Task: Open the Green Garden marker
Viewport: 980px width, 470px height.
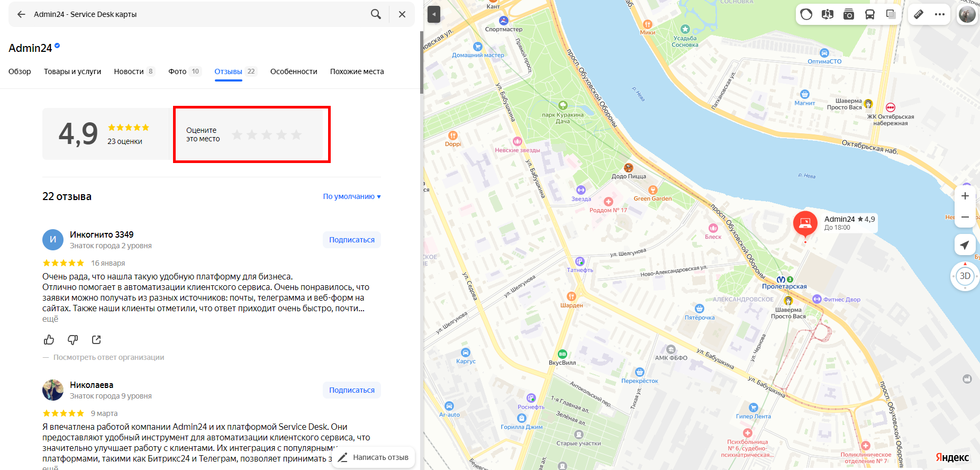Action: pyautogui.click(x=653, y=190)
